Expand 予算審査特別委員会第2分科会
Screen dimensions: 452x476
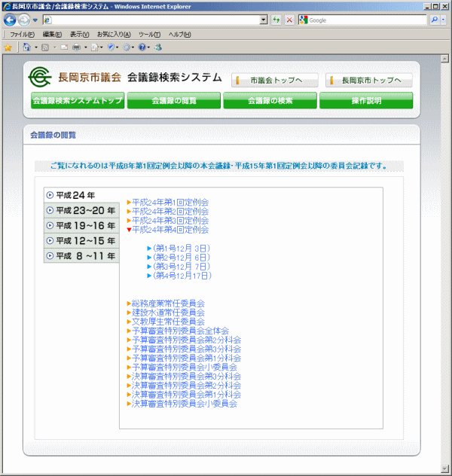(x=186, y=340)
